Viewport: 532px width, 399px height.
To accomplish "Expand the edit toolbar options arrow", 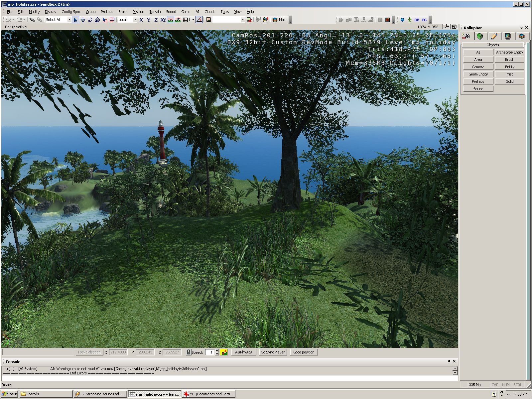I will pos(290,20).
